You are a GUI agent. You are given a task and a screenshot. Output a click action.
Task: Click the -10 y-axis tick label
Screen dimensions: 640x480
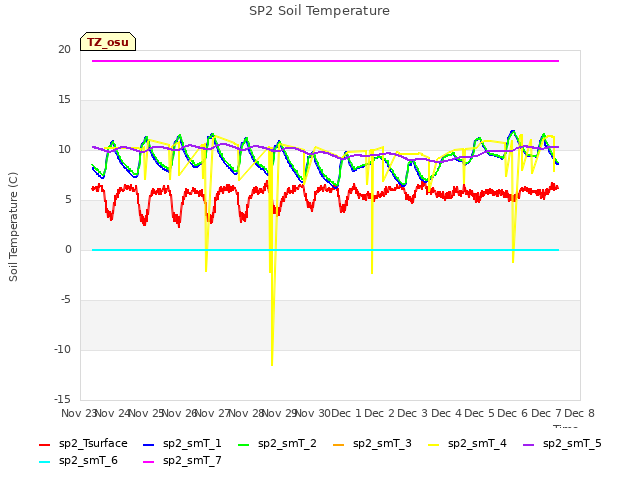[x=62, y=349]
